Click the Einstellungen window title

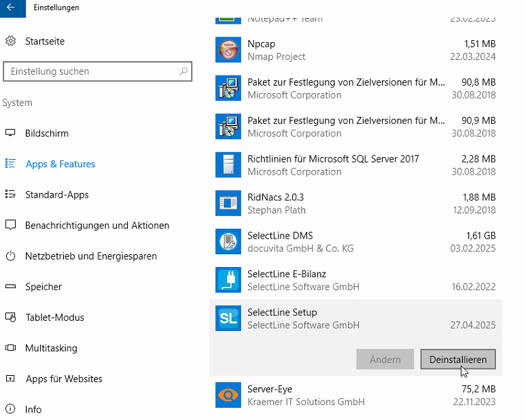[x=56, y=7]
